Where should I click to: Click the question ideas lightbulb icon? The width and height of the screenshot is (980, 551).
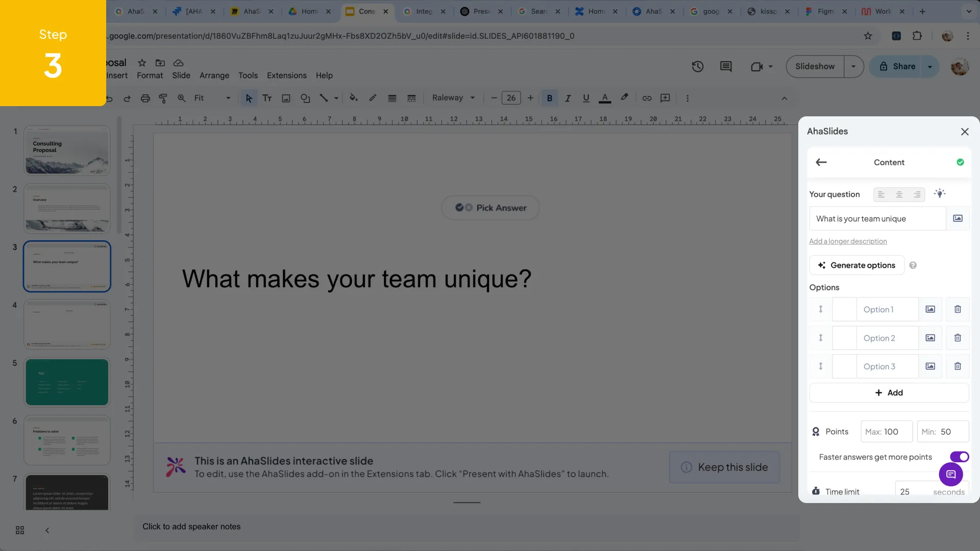click(x=940, y=193)
